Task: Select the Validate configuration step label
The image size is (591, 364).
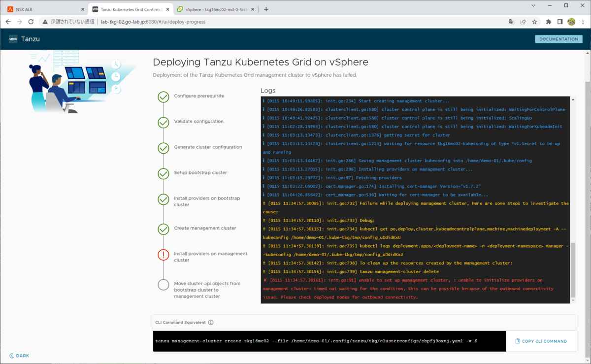Action: [198, 122]
